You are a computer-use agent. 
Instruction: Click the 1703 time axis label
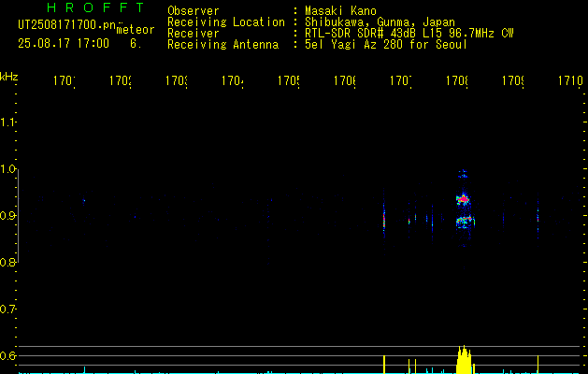click(x=177, y=81)
